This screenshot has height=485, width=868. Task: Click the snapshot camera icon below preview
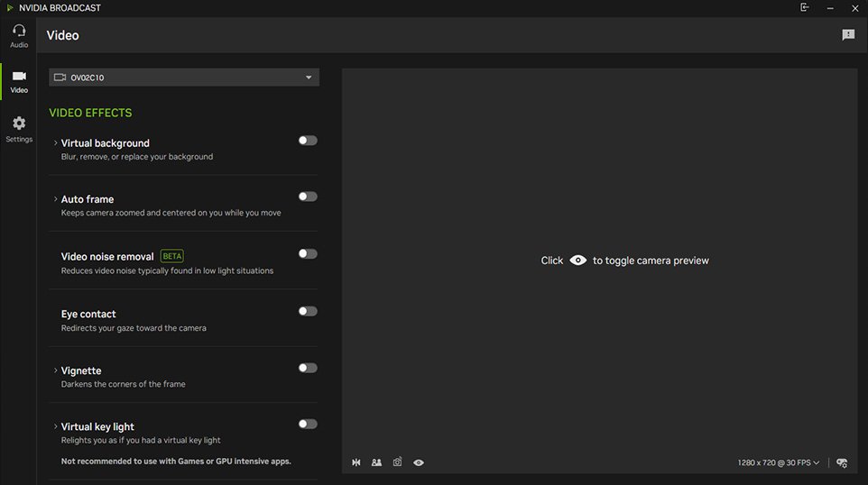(x=398, y=462)
